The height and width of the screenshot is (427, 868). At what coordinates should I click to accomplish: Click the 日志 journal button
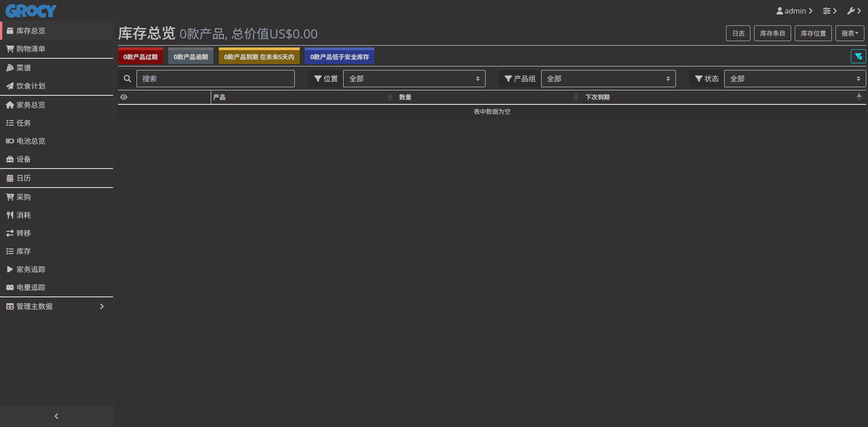[x=738, y=33]
